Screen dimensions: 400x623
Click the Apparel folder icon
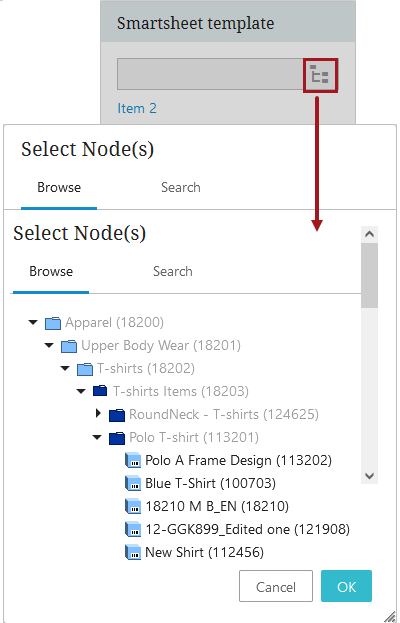click(x=53, y=323)
